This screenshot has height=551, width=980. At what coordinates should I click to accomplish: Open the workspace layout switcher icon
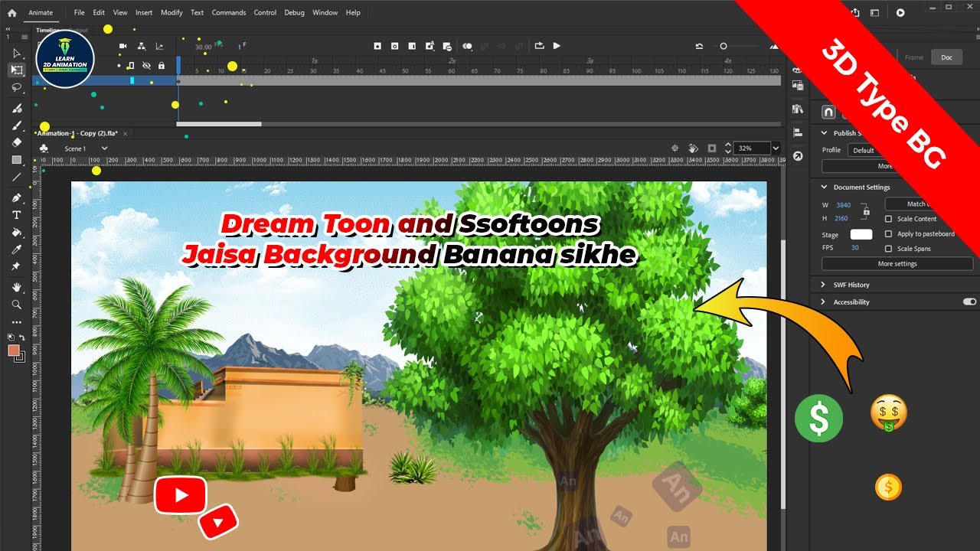875,12
